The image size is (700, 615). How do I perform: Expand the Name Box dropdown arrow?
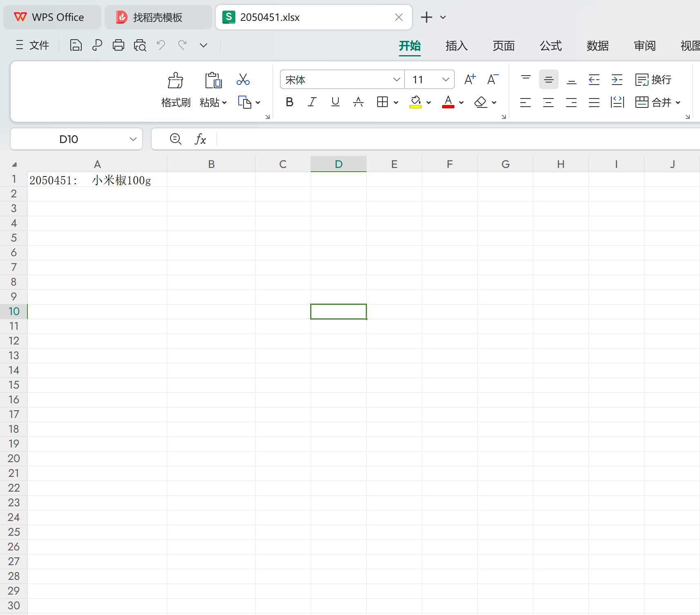(133, 139)
